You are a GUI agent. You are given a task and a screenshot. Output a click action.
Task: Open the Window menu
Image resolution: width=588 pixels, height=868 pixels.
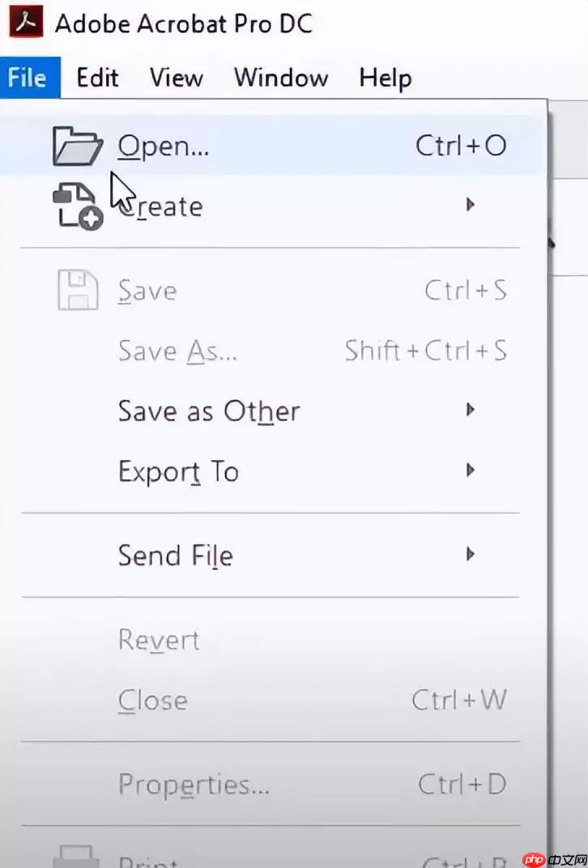[281, 78]
